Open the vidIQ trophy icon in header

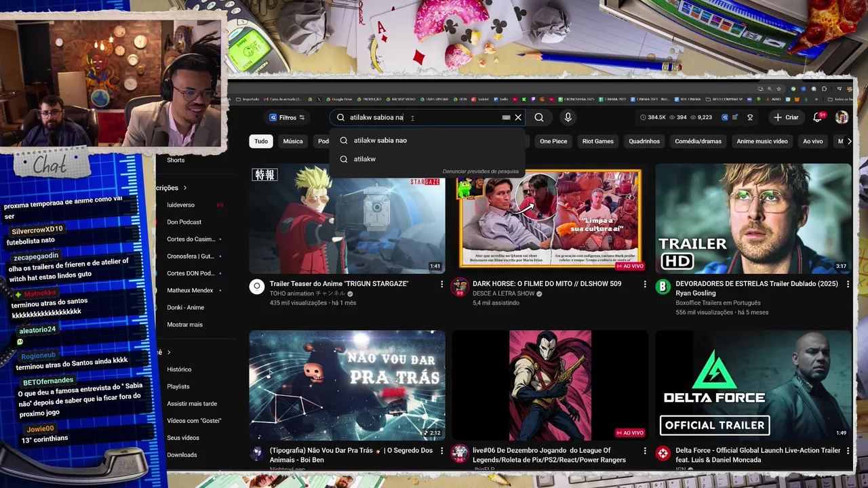coord(750,117)
